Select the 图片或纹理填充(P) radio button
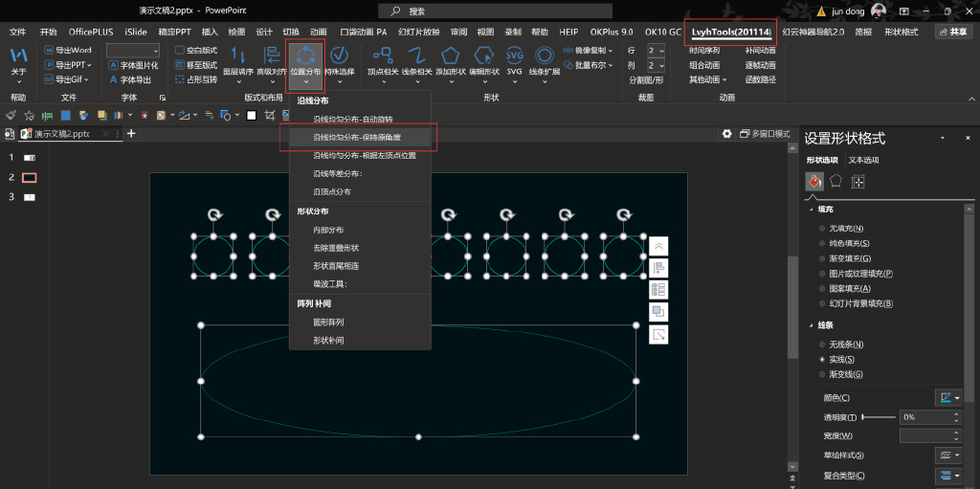 pos(822,274)
